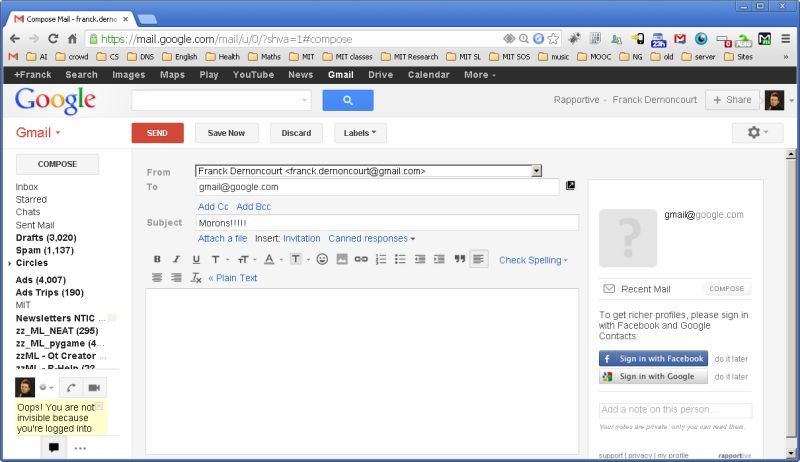The image size is (800, 462).
Task: Apply bold formatting in the toolbar
Action: click(157, 260)
